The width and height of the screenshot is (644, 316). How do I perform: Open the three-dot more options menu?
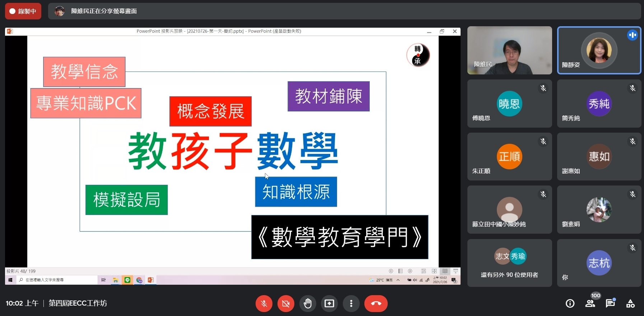pyautogui.click(x=351, y=304)
